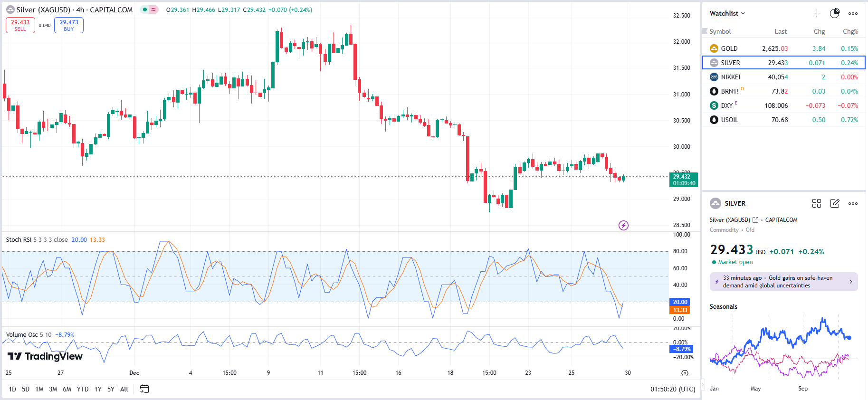Open the timezone menu showing 01:50:20 (UTC)

click(673, 389)
